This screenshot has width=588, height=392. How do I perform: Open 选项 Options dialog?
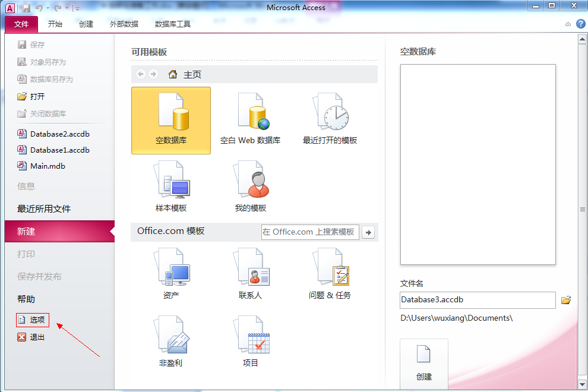[x=33, y=320]
